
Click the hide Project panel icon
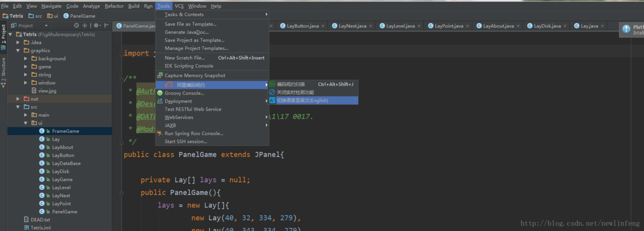pos(105,25)
